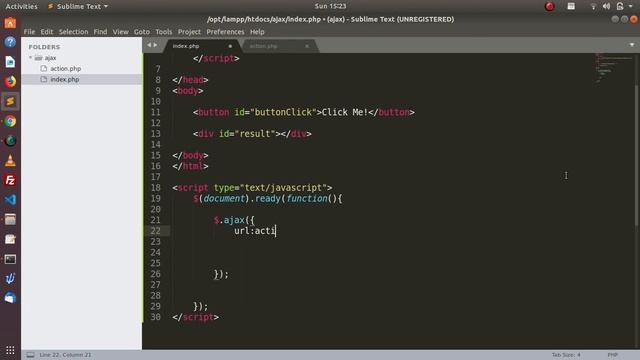Open the Preferences menu
Screen dimensions: 640x360
(x=225, y=32)
